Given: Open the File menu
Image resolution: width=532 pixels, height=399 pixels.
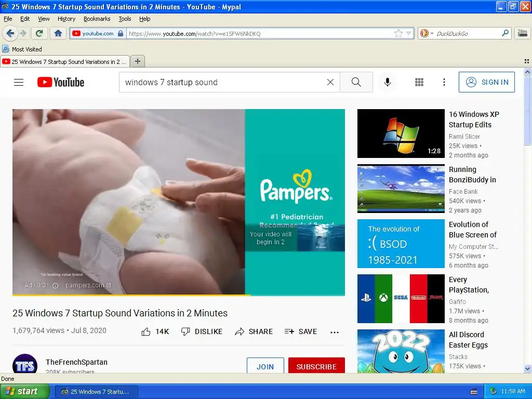Looking at the screenshot, I should point(8,19).
